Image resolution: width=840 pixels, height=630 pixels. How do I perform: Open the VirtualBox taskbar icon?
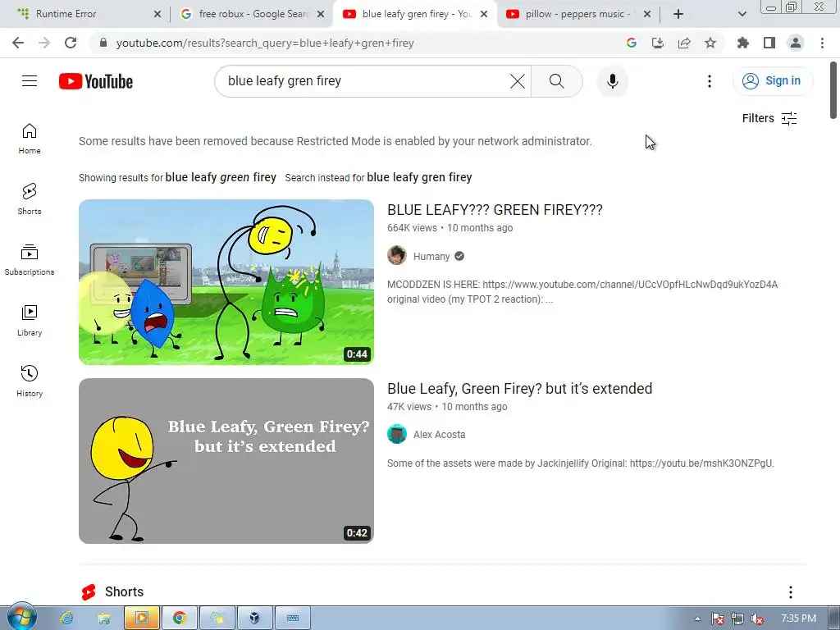254,619
